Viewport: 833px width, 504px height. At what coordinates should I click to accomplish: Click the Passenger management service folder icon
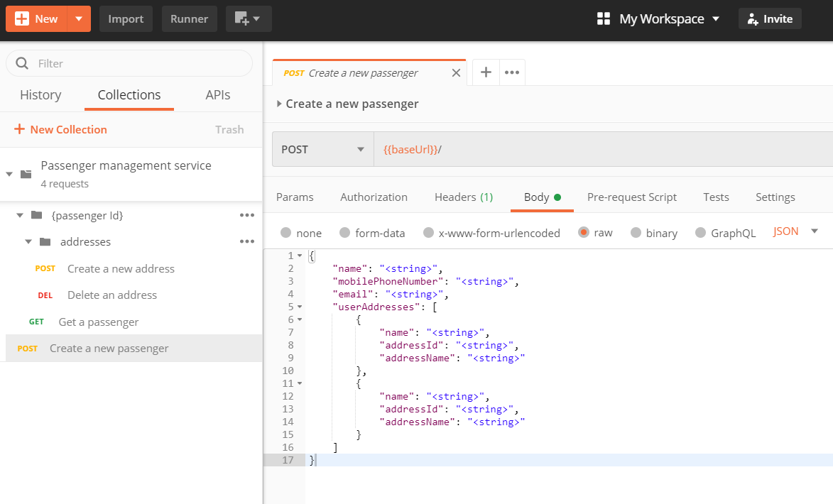click(26, 174)
